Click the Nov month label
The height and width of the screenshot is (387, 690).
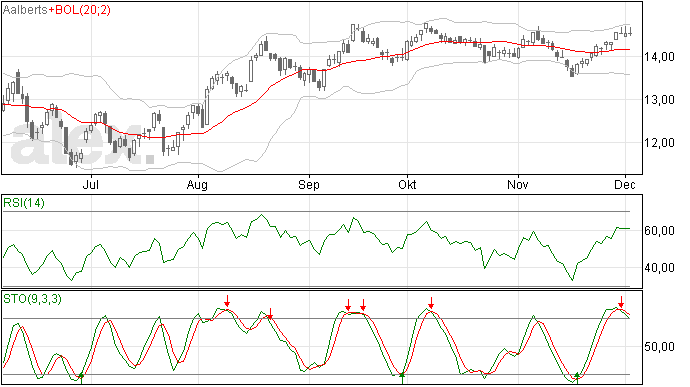pos(518,184)
